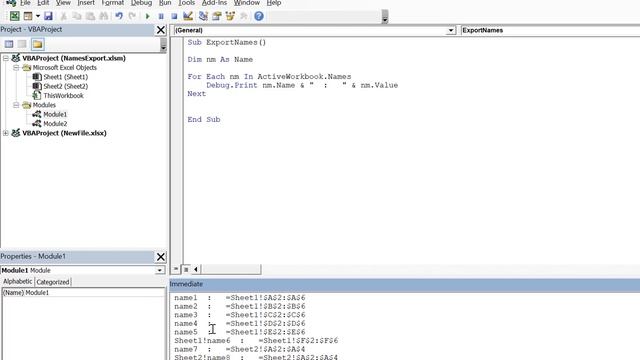Click the Undo toolbar icon
The image size is (640, 360).
pos(119,16)
